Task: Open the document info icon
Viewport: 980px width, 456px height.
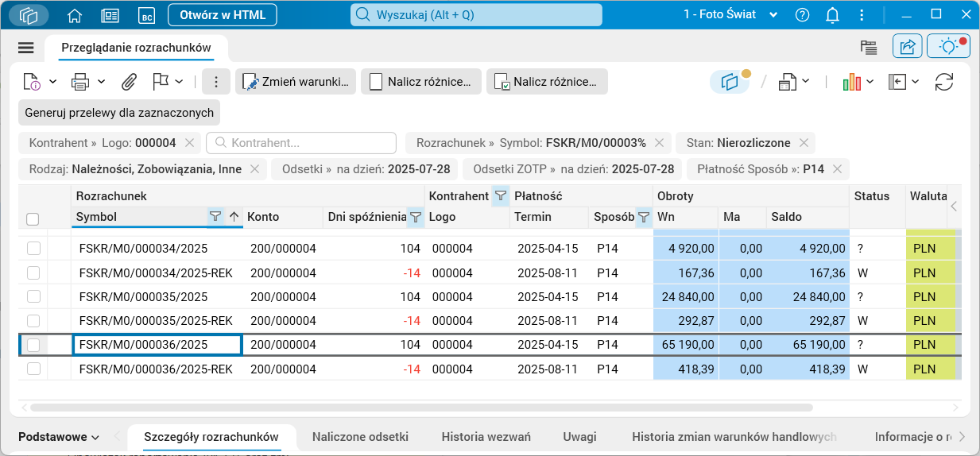Action: pyautogui.click(x=32, y=81)
